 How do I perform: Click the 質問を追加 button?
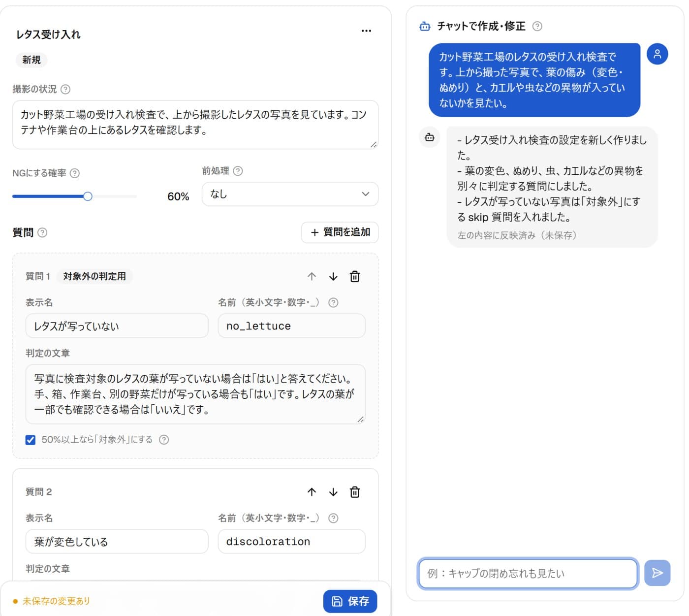(340, 232)
